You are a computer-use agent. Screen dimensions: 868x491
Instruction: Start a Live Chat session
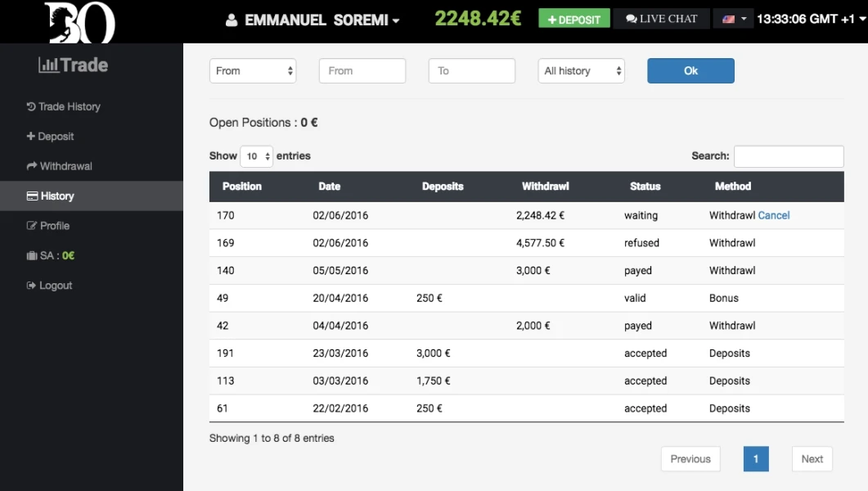(661, 19)
